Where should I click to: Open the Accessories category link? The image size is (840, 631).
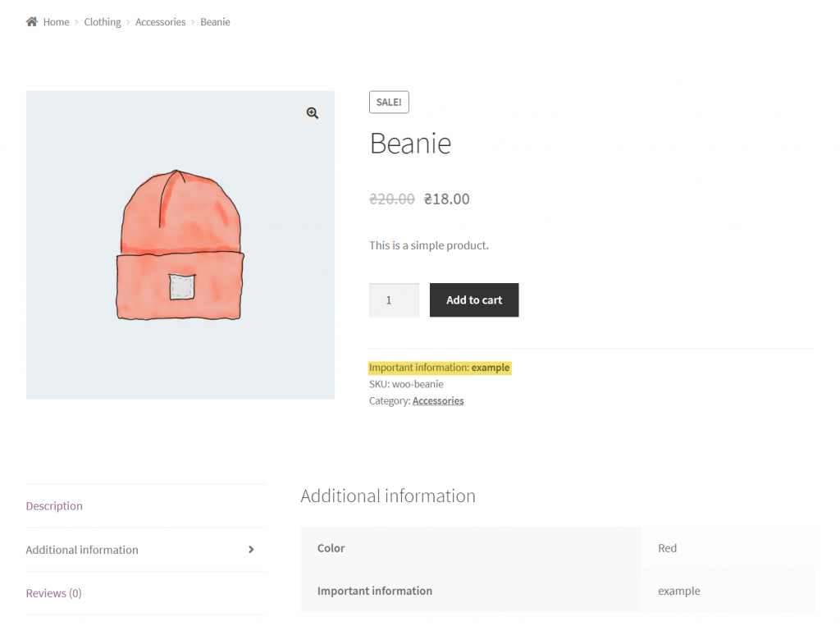(438, 400)
